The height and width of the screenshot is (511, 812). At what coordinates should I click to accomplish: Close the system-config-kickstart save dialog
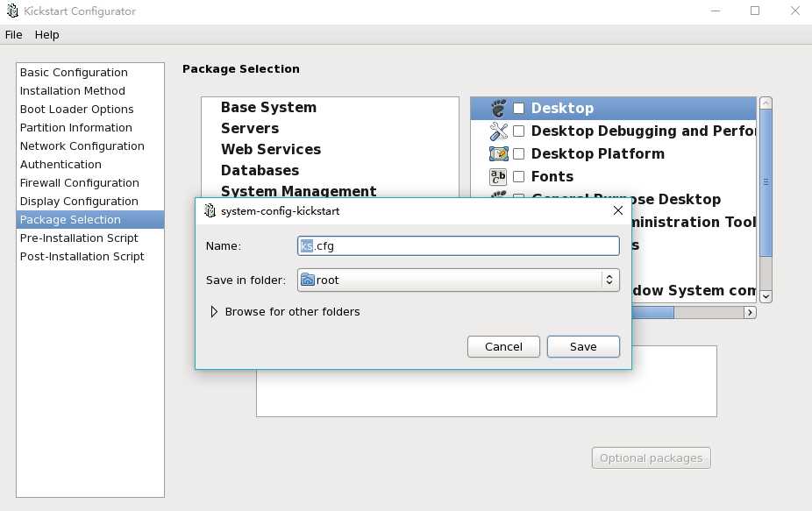[x=618, y=210]
